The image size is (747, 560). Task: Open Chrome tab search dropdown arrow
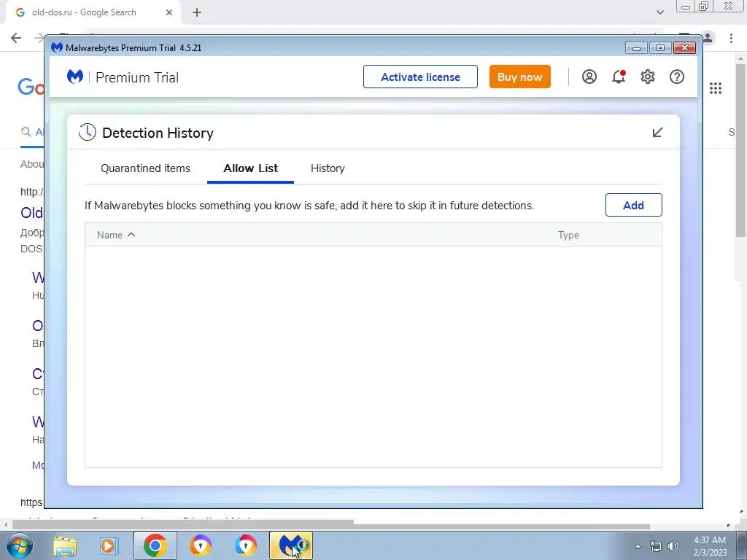[659, 12]
